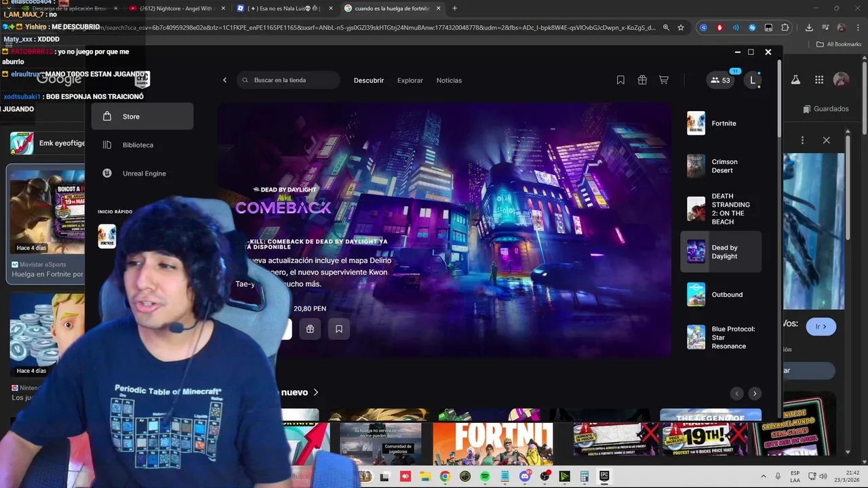This screenshot has width=868, height=488.
Task: Open the FORTNITE thumbnail in bottom image strip
Action: tap(493, 443)
